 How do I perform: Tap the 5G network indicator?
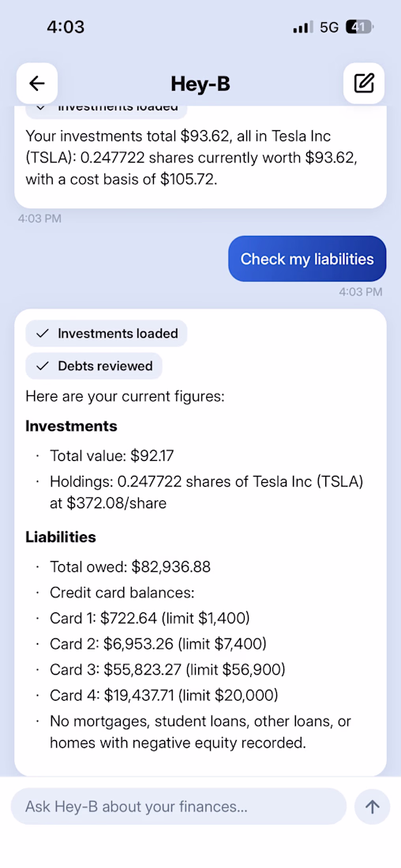(329, 27)
